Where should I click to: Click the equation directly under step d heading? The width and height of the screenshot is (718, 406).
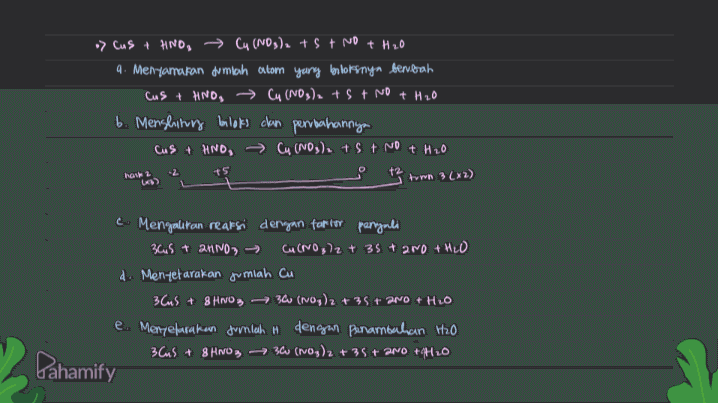point(302,300)
